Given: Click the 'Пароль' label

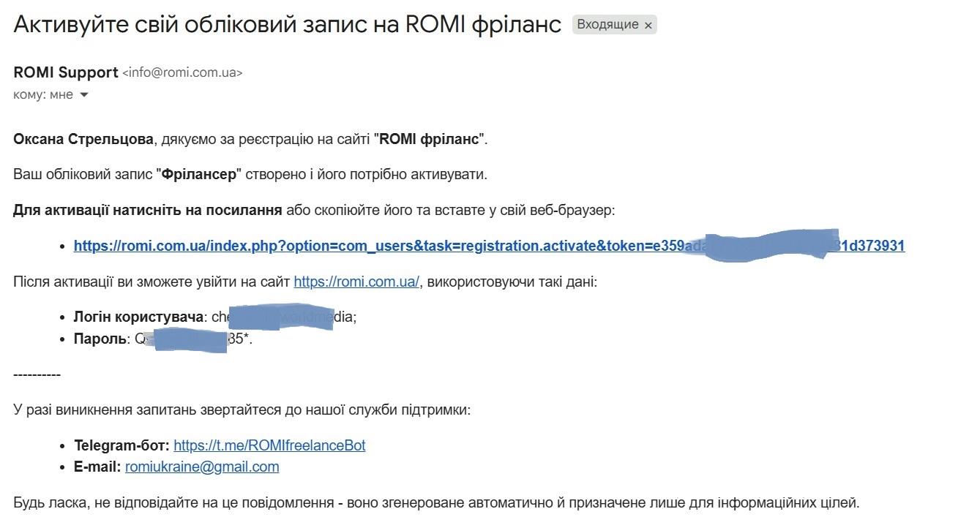Looking at the screenshot, I should [100, 339].
